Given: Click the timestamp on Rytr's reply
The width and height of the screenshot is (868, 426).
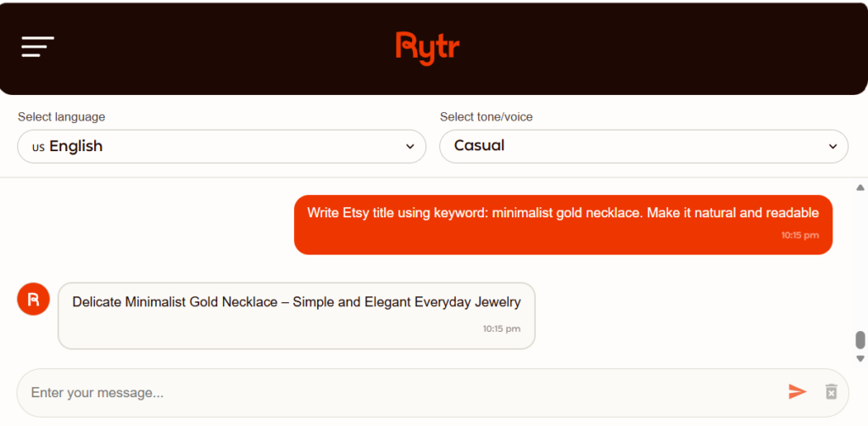Looking at the screenshot, I should [502, 328].
